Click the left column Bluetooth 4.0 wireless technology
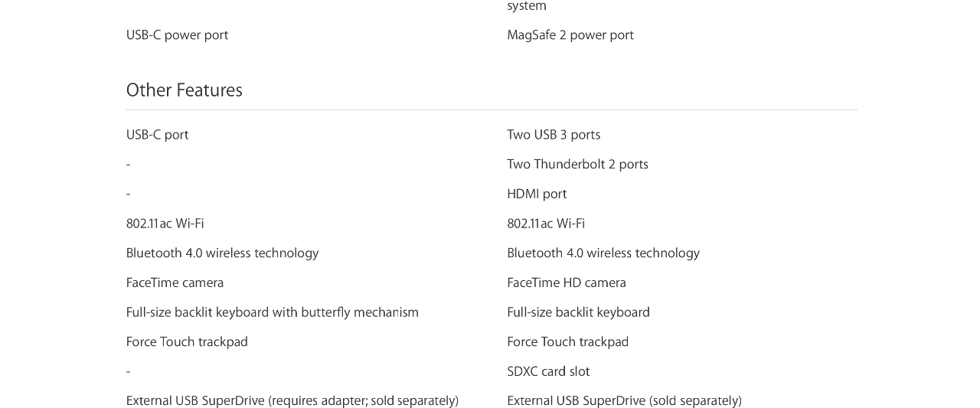980x408 pixels. (x=222, y=253)
